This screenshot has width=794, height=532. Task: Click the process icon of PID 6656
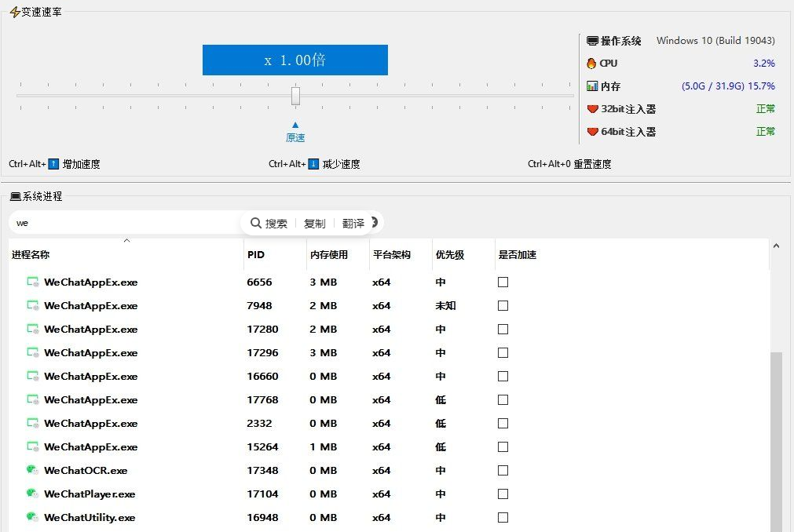(32, 282)
